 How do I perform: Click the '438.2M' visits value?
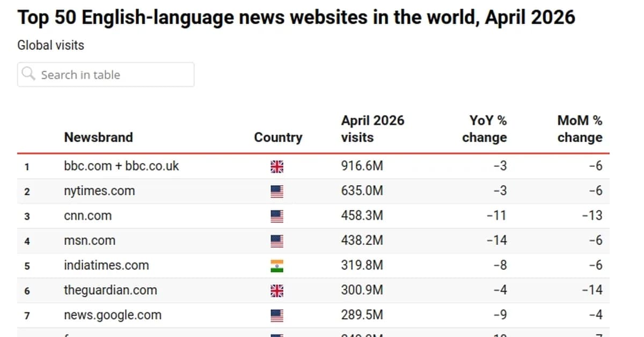tap(362, 240)
